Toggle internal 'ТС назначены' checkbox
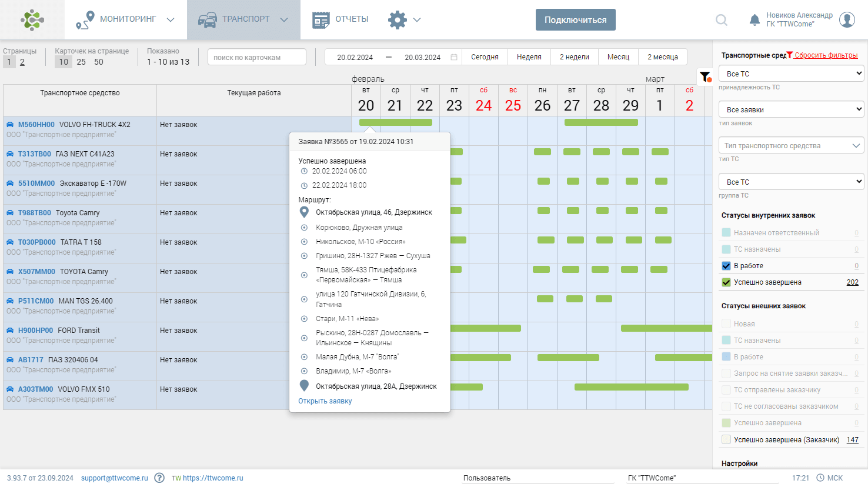Viewport: 868px width, 487px height. [726, 249]
